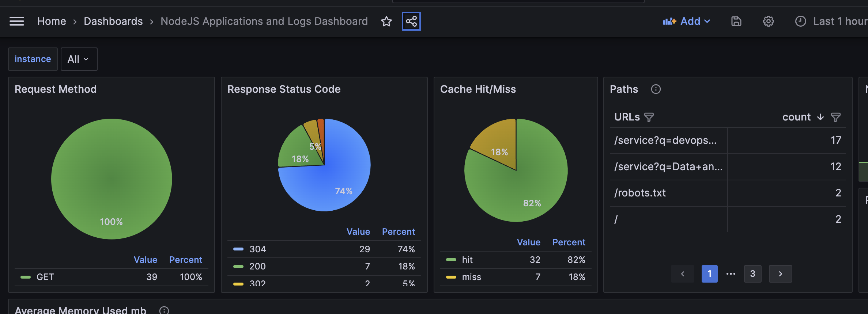Sort the table by count column header
This screenshot has height=314, width=868.
pyautogui.click(x=796, y=117)
